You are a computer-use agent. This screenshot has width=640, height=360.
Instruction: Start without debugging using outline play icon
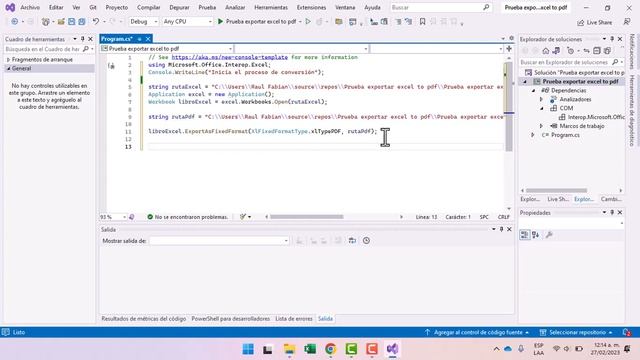308,21
